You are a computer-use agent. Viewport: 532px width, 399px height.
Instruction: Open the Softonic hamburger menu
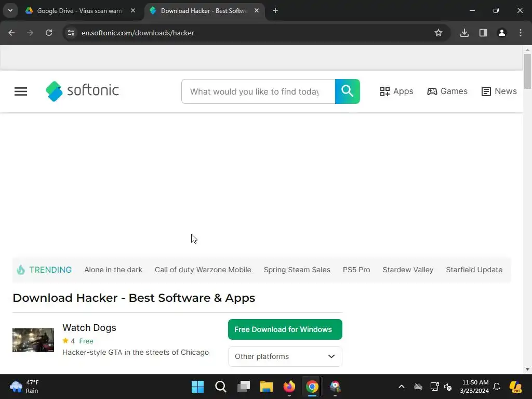click(x=21, y=91)
